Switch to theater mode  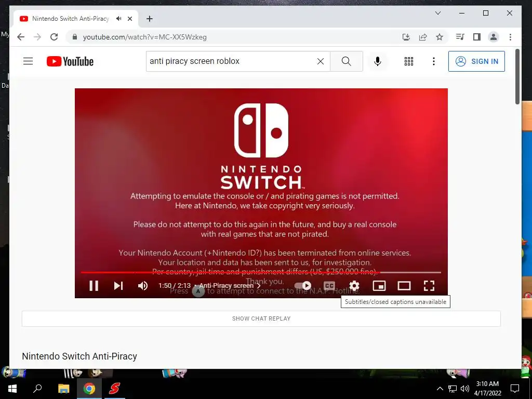404,286
